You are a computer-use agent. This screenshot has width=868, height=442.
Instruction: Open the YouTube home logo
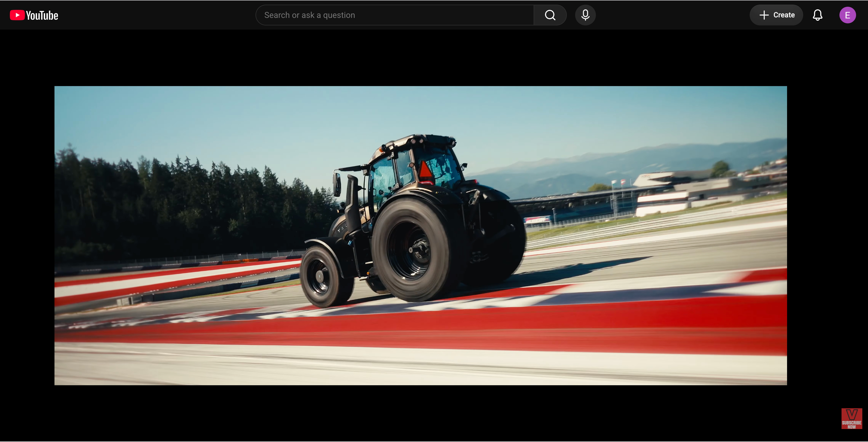34,15
